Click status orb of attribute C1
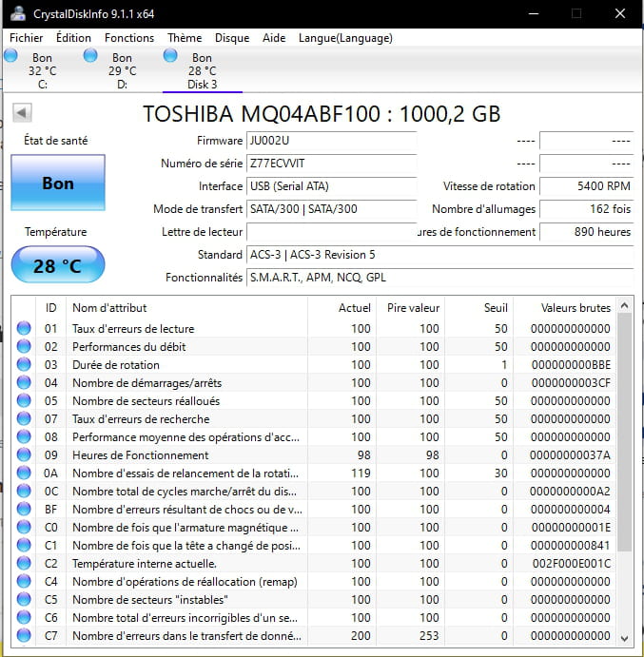This screenshot has height=657, width=644. (x=24, y=545)
